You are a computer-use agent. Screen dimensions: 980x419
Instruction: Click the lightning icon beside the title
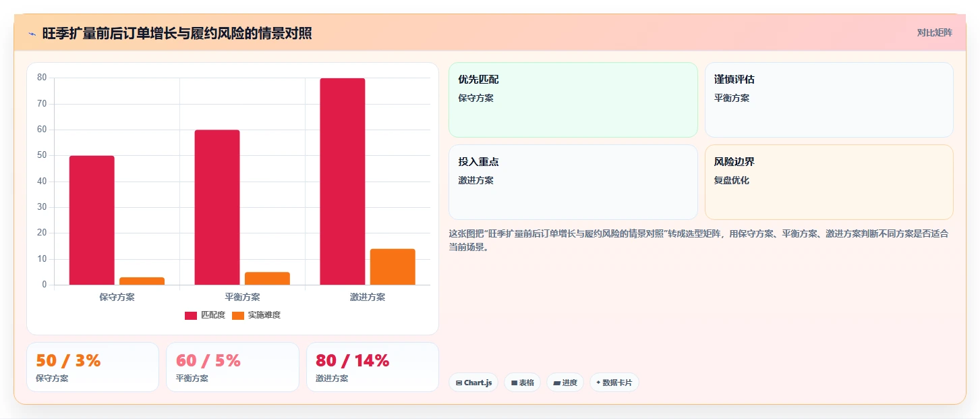click(32, 34)
